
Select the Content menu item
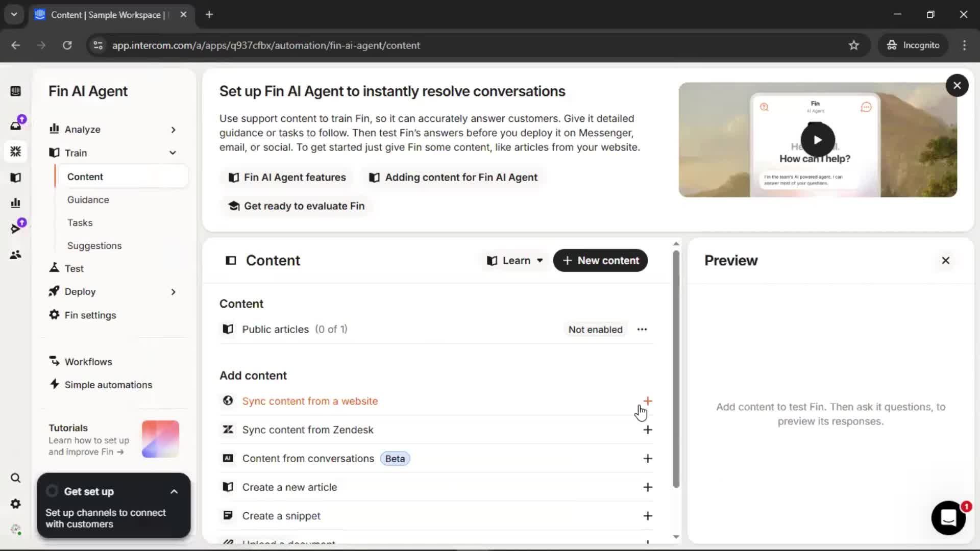[122, 177]
